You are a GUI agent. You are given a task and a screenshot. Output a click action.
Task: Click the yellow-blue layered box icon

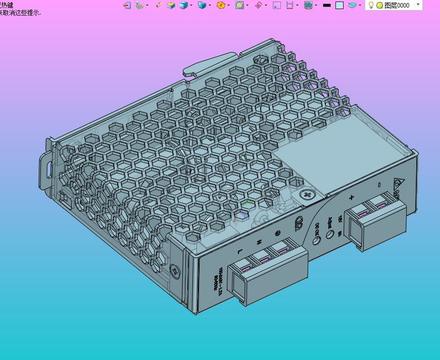click(171, 5)
